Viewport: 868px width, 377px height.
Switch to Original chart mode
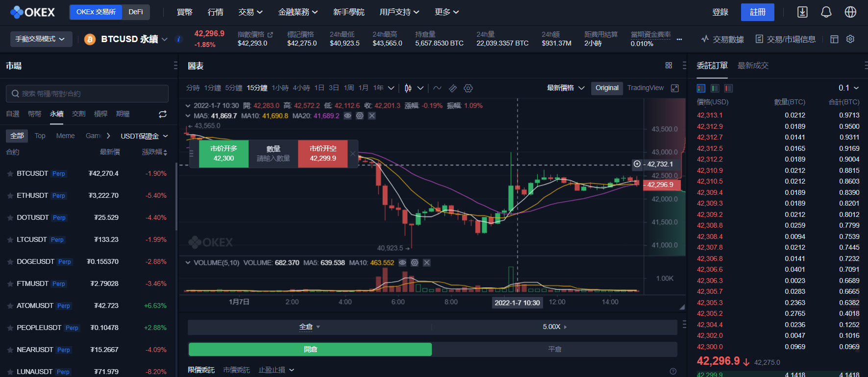click(607, 88)
